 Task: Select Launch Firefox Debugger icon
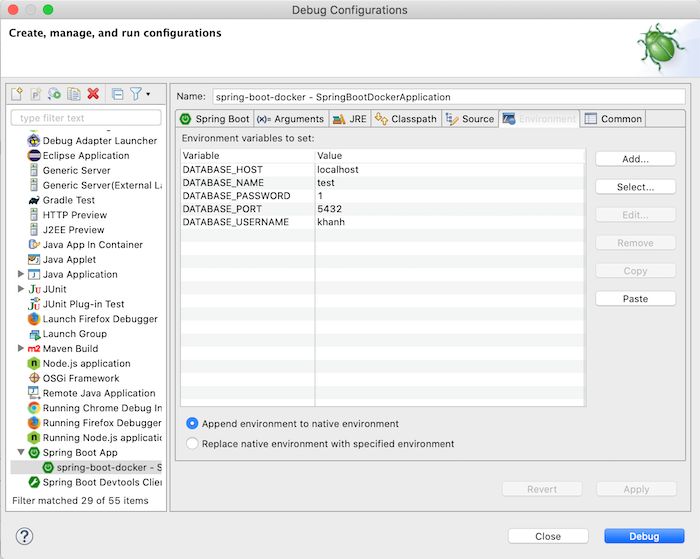point(34,319)
